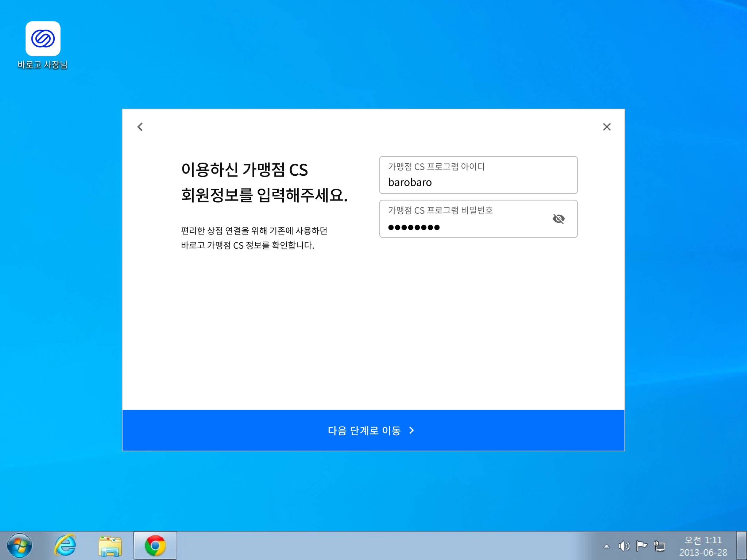Screen dimensions: 747x560
Task: Expand hidden system tray icons arrow
Action: [x=607, y=546]
